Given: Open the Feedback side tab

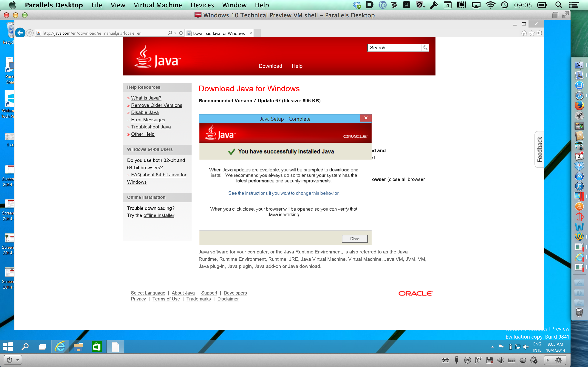Looking at the screenshot, I should tap(539, 149).
